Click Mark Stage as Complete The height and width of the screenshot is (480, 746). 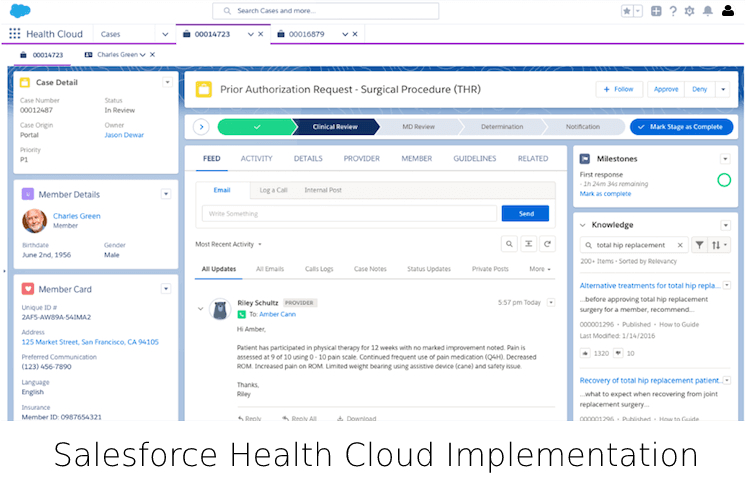(x=681, y=127)
